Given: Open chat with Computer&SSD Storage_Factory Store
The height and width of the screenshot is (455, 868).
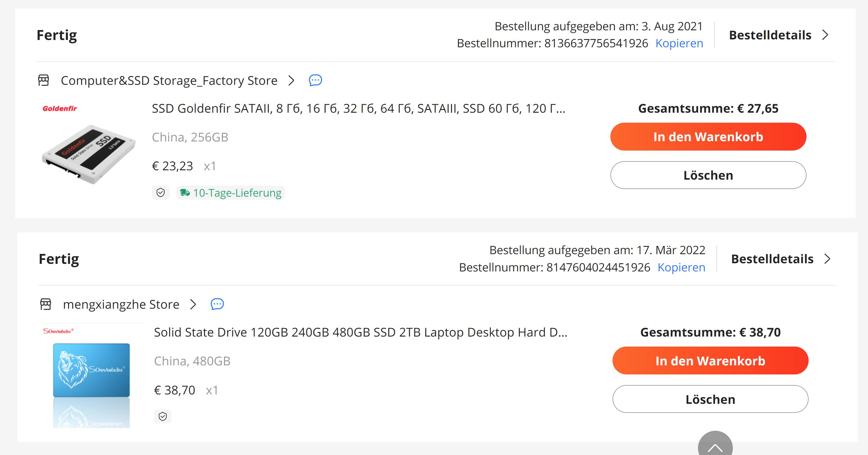Looking at the screenshot, I should click(x=315, y=80).
